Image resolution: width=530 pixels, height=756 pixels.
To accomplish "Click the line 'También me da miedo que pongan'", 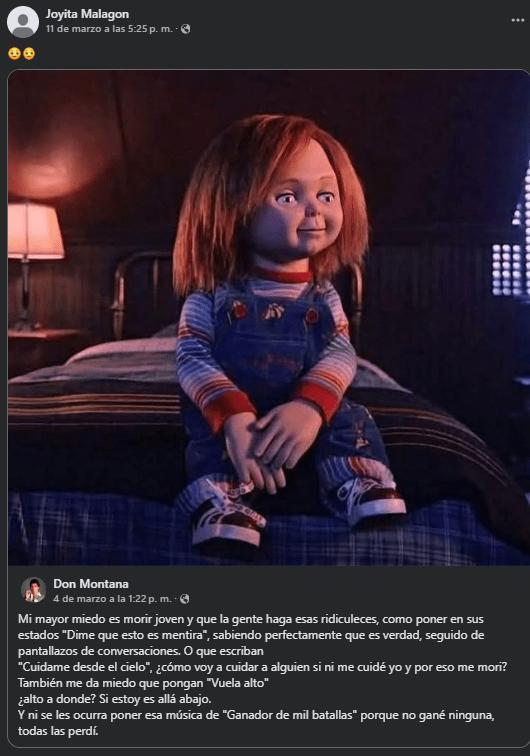I will [x=143, y=683].
